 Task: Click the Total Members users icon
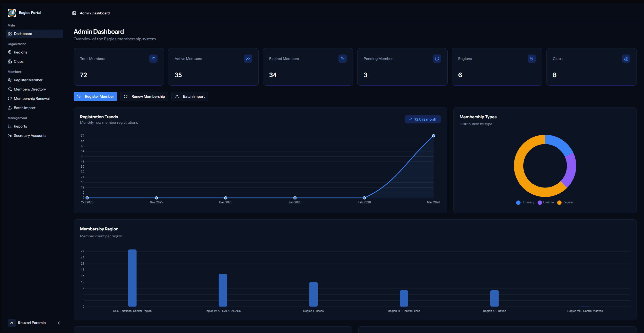(x=153, y=59)
